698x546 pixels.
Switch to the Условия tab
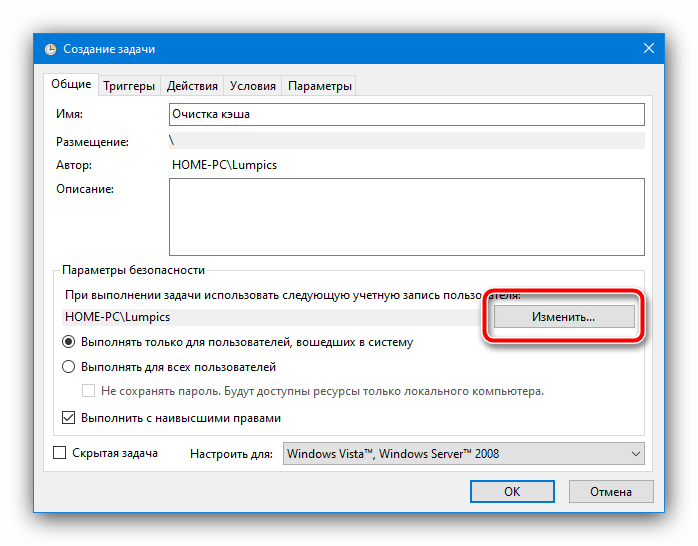[252, 85]
